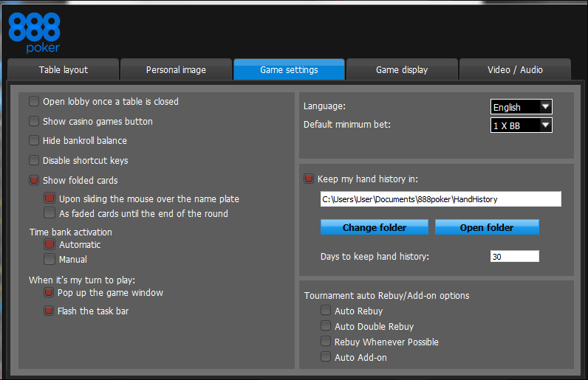
Task: Click the Days to keep hand history field
Action: tap(514, 256)
